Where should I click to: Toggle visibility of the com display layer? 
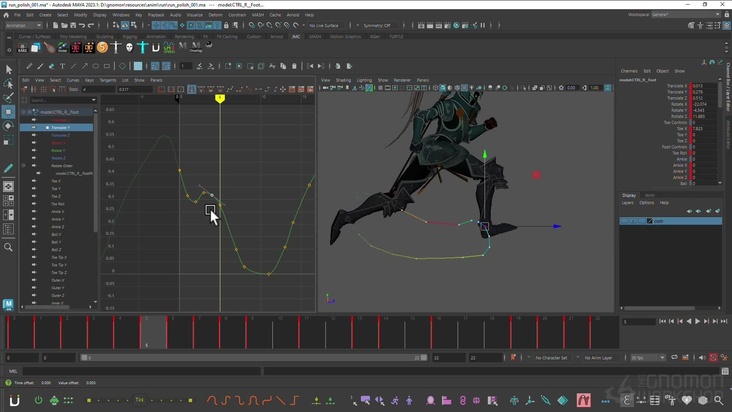624,221
